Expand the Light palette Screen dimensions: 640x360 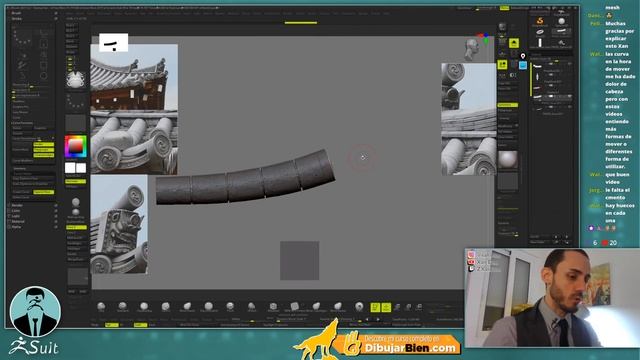click(x=16, y=216)
